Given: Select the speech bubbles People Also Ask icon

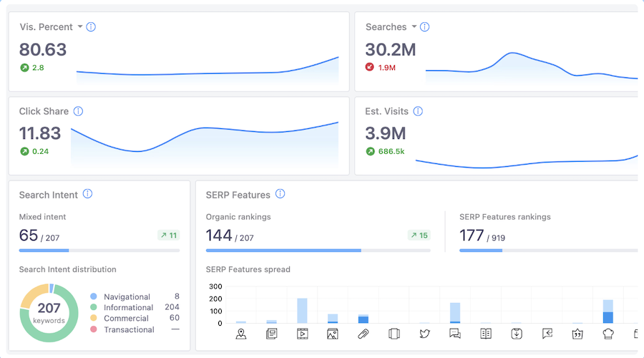Looking at the screenshot, I should tap(455, 334).
